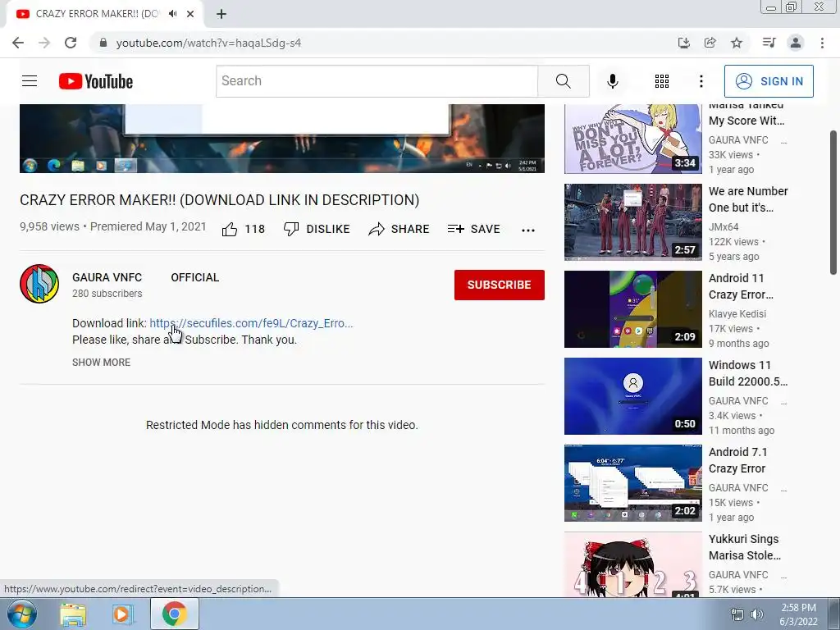Click the SIGN IN button
840x630 pixels.
[x=769, y=81]
